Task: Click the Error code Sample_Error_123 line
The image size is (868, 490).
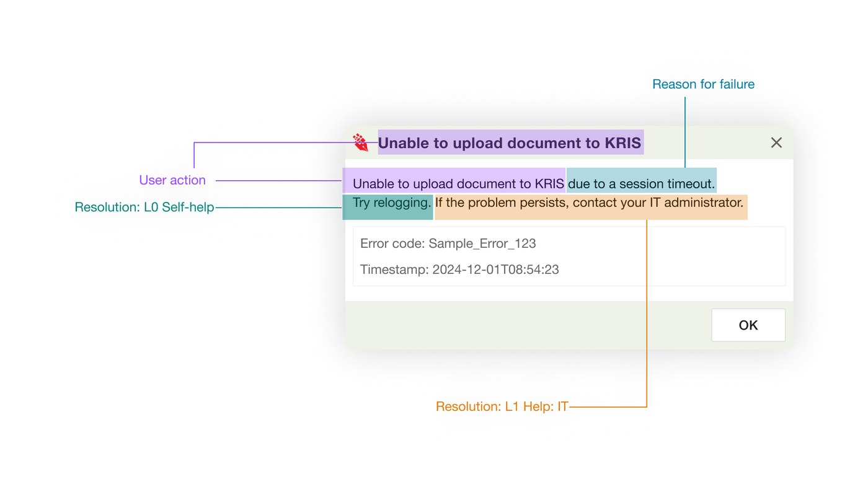Action: coord(448,243)
